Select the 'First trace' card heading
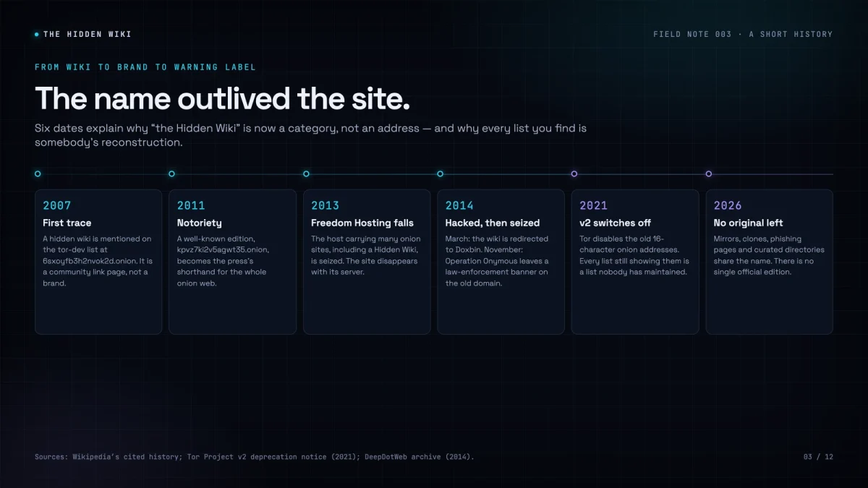The image size is (868, 488). (67, 223)
